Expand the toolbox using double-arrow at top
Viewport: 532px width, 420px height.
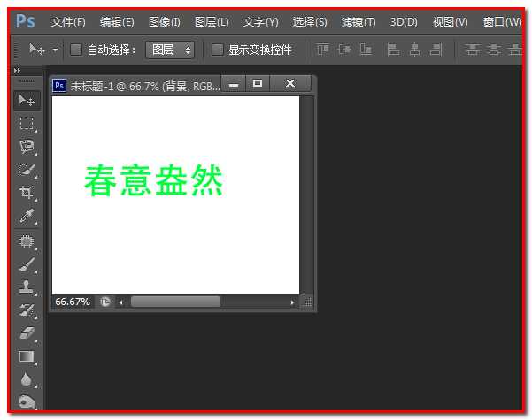click(x=17, y=70)
